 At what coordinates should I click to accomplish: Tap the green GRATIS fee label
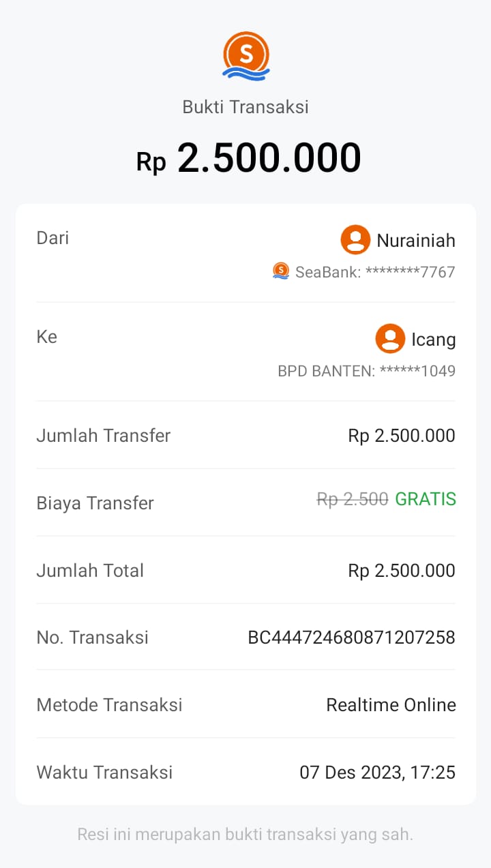click(x=426, y=499)
